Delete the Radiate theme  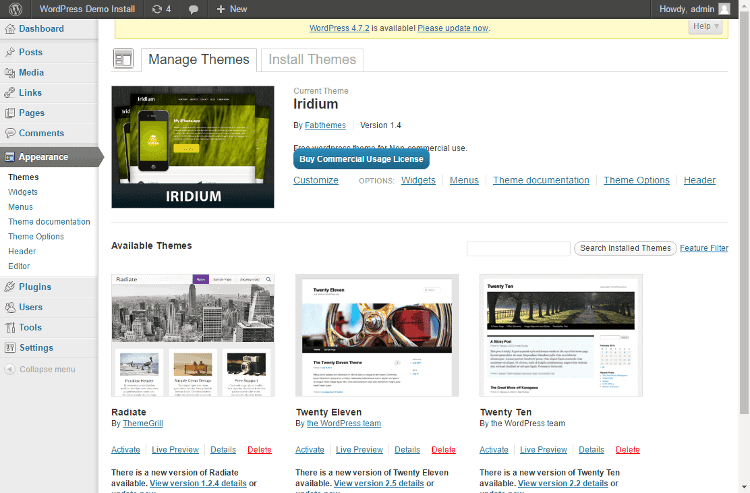tap(259, 450)
